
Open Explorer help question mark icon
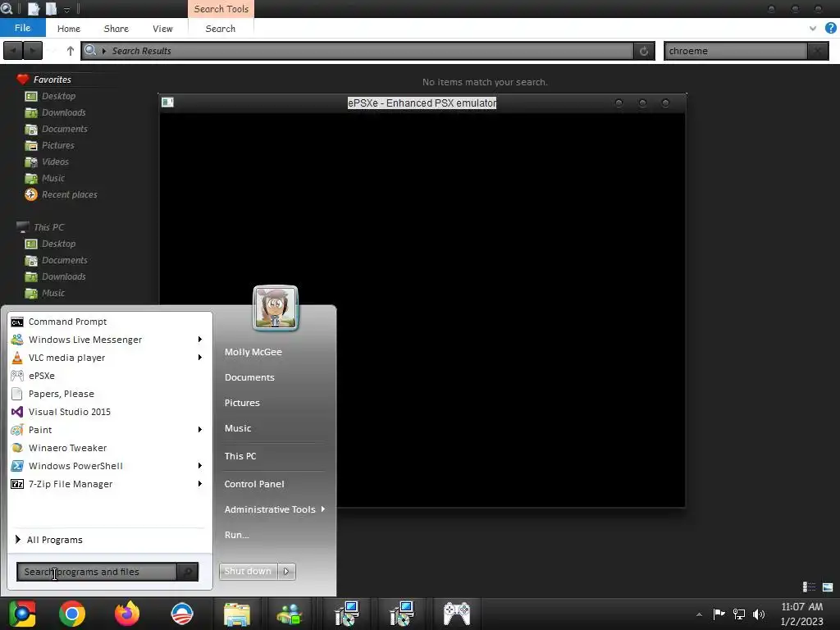830,29
